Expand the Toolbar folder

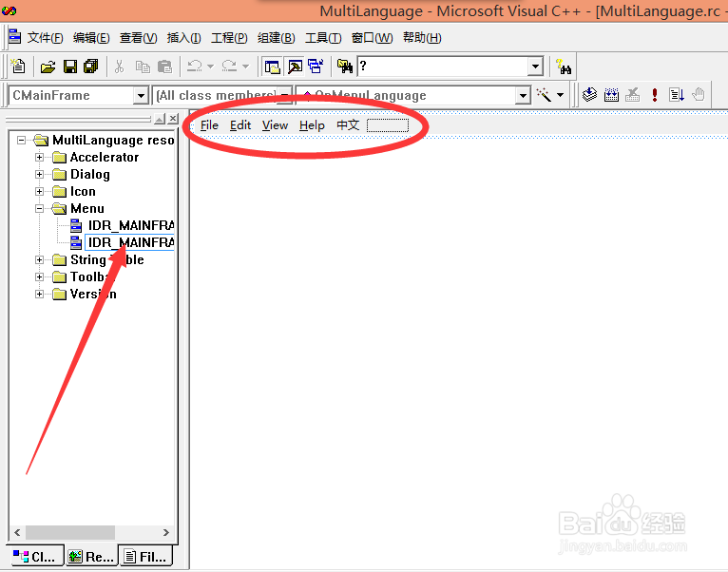pyautogui.click(x=40, y=276)
